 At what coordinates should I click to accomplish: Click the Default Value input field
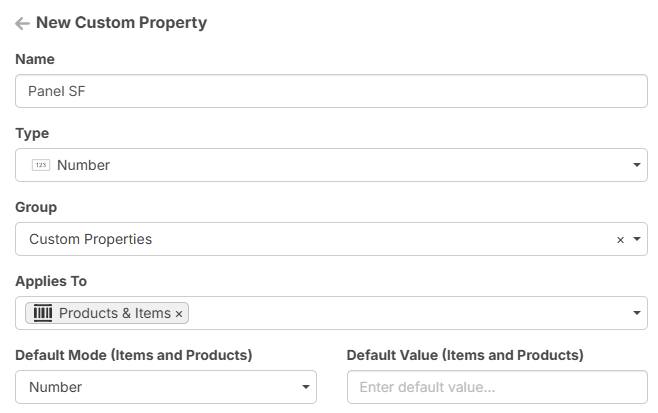[496, 387]
